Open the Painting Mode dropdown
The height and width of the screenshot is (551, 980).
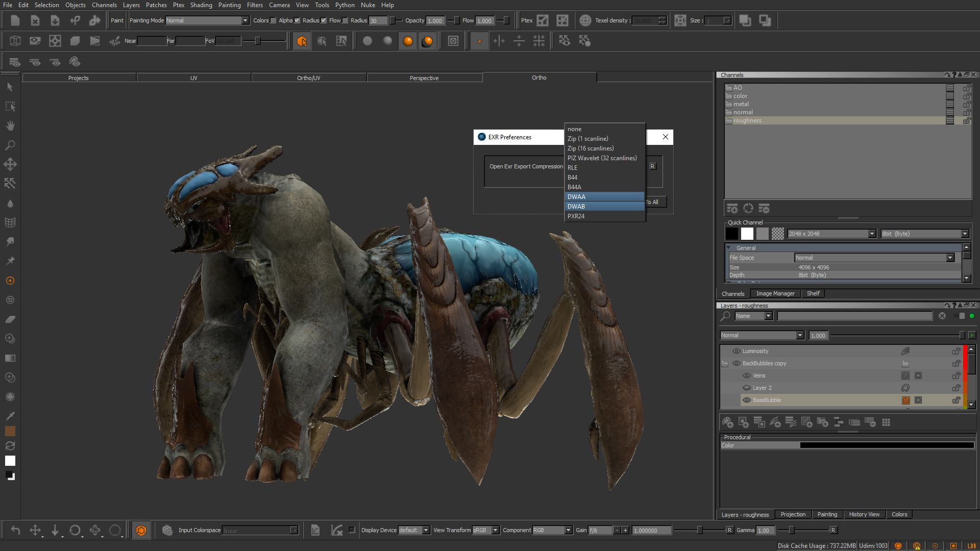pos(207,20)
